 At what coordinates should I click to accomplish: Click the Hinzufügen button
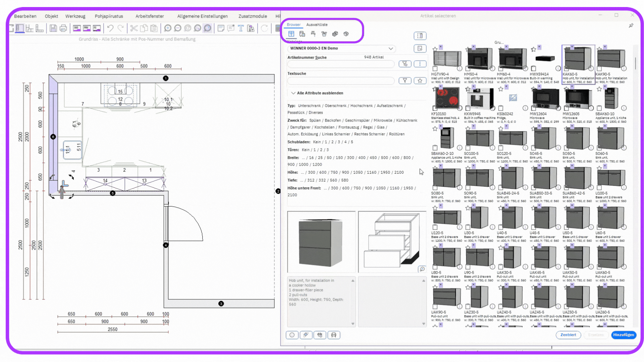pyautogui.click(x=624, y=335)
